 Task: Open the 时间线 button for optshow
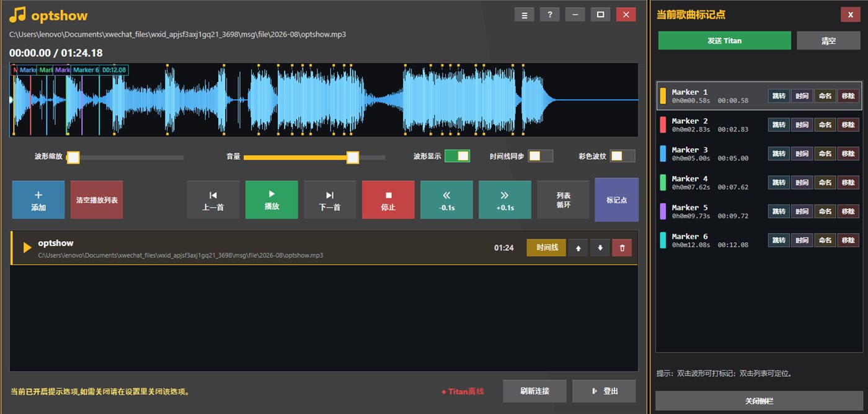[546, 248]
